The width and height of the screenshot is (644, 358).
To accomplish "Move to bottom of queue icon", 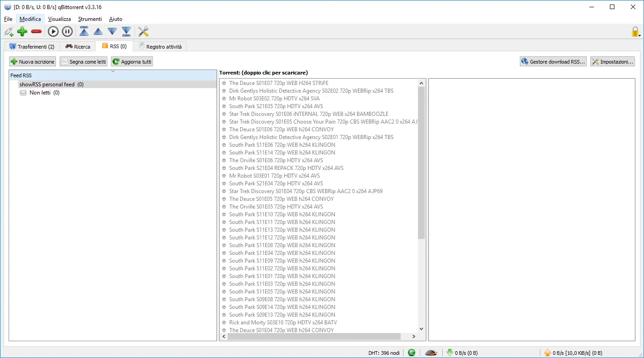I will point(126,31).
